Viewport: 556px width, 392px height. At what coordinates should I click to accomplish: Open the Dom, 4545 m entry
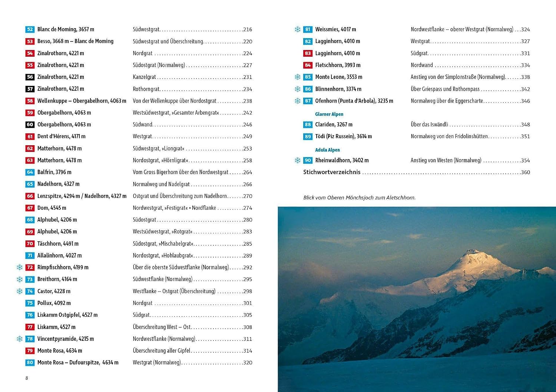[x=52, y=208]
